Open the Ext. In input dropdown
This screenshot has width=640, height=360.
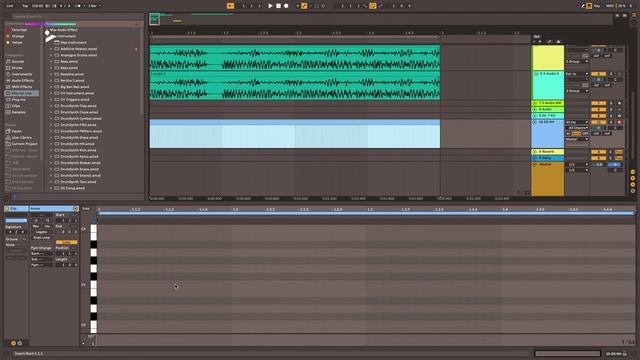click(x=577, y=74)
